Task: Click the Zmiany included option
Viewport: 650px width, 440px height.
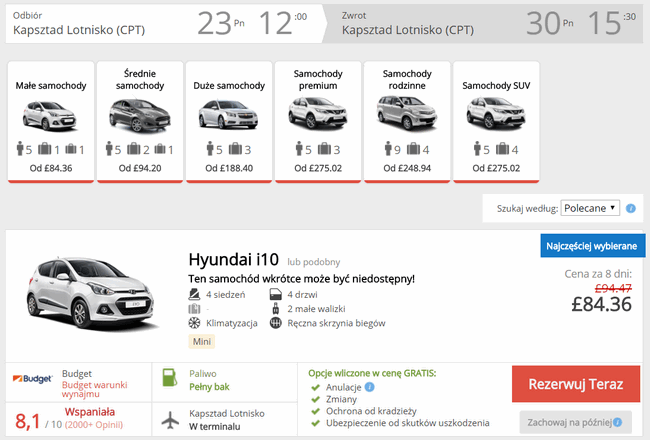Action: pos(341,399)
